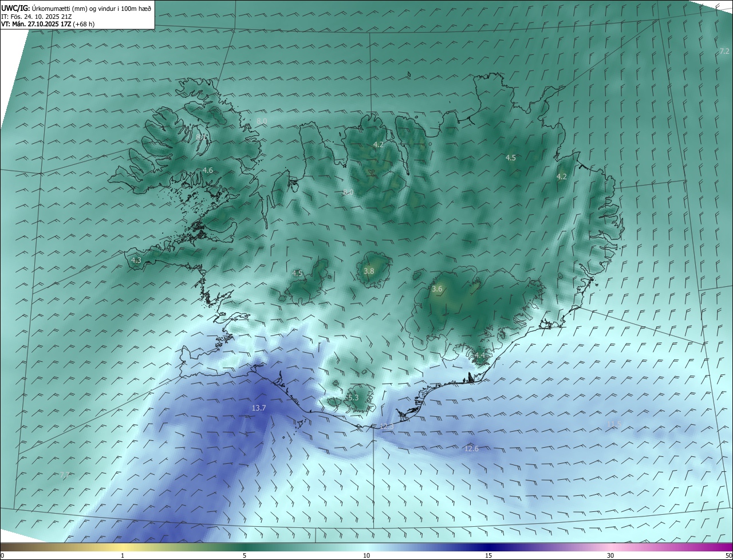
Task: Click the 4.6 value label
Action: click(x=208, y=170)
